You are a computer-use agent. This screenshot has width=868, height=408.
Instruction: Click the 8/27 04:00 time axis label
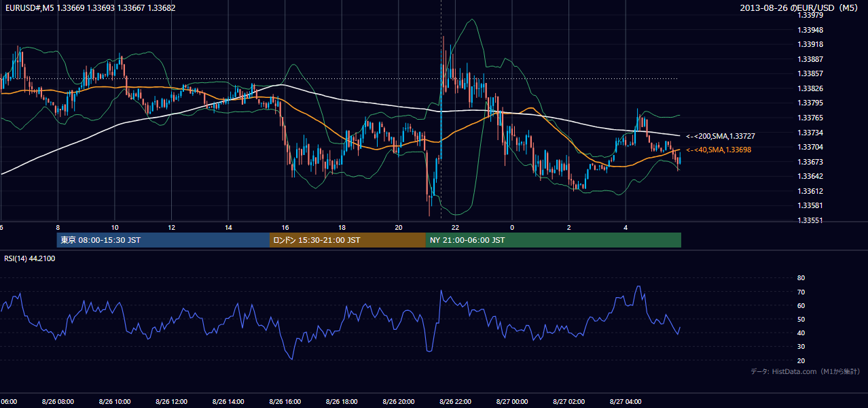click(x=625, y=402)
